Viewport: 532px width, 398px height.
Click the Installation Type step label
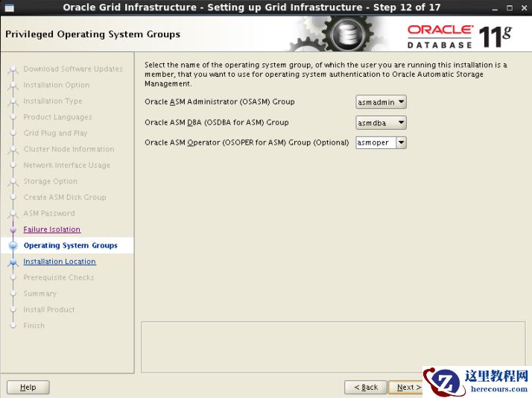(53, 101)
